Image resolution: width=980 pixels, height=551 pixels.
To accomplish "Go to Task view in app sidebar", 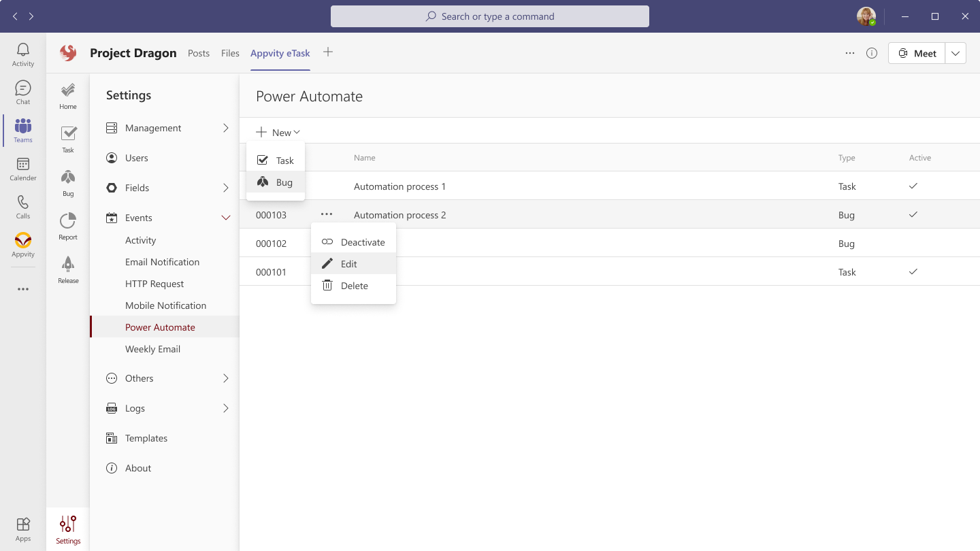I will (68, 139).
